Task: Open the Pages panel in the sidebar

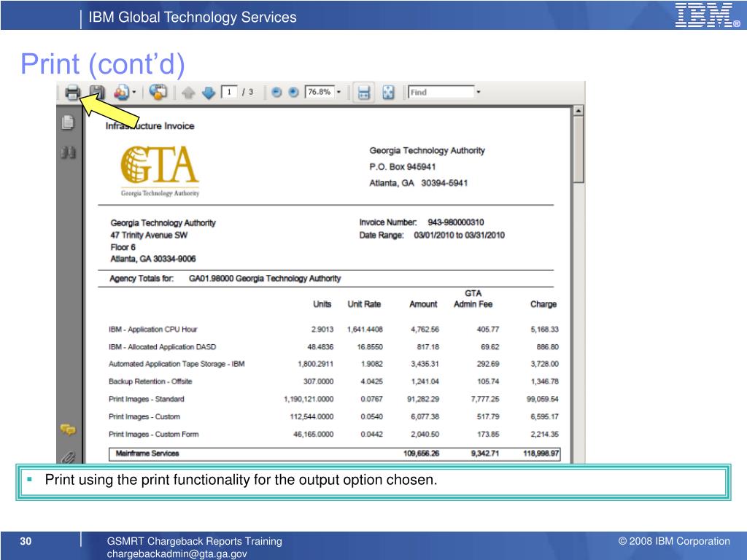Action: pos(68,122)
